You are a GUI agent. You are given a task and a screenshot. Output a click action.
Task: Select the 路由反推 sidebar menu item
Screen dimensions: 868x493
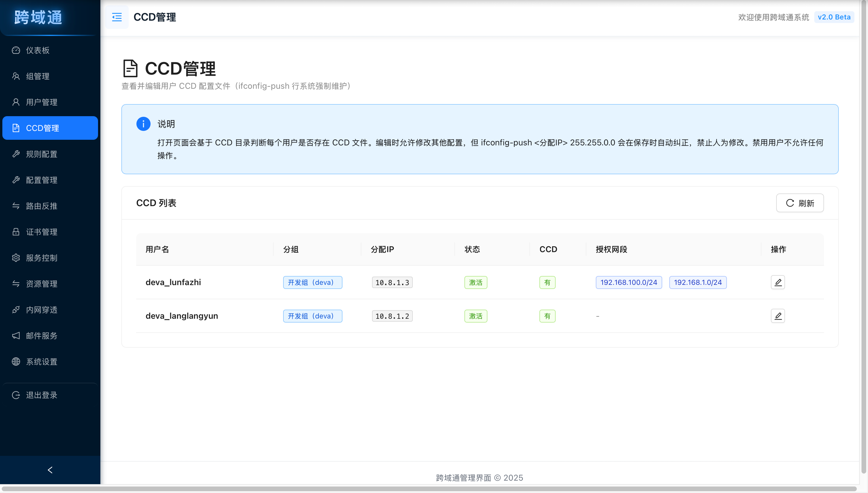(x=42, y=206)
